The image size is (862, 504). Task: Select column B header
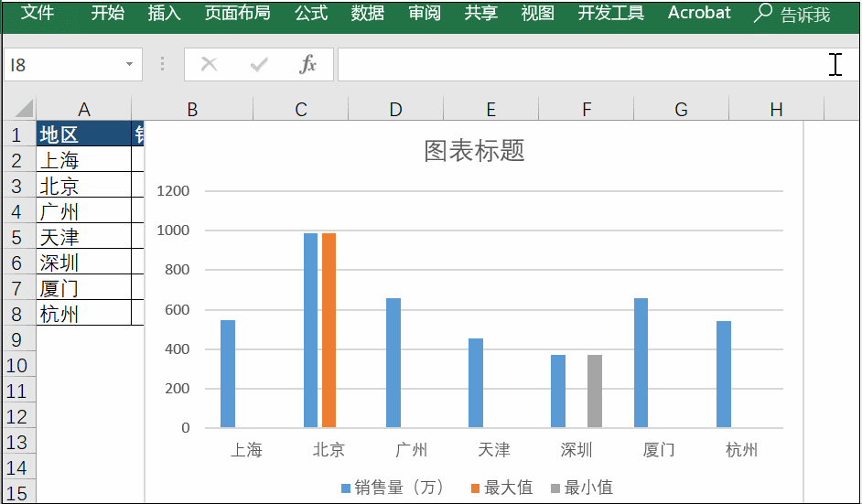pos(192,110)
